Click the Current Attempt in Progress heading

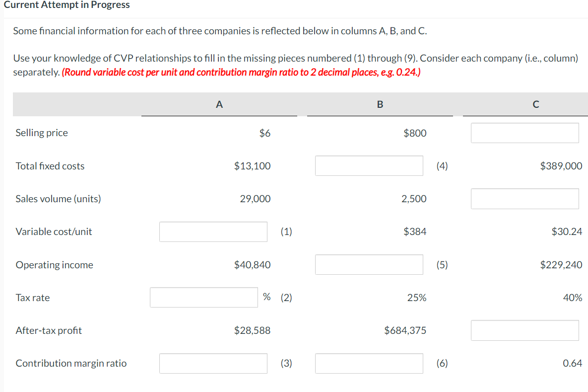(65, 5)
